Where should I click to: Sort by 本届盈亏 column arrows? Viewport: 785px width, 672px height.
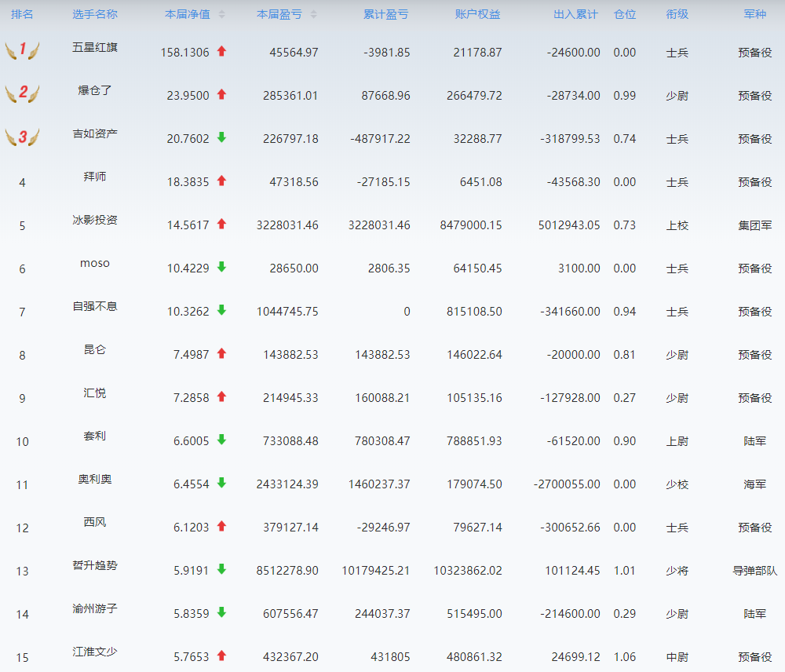click(x=313, y=14)
